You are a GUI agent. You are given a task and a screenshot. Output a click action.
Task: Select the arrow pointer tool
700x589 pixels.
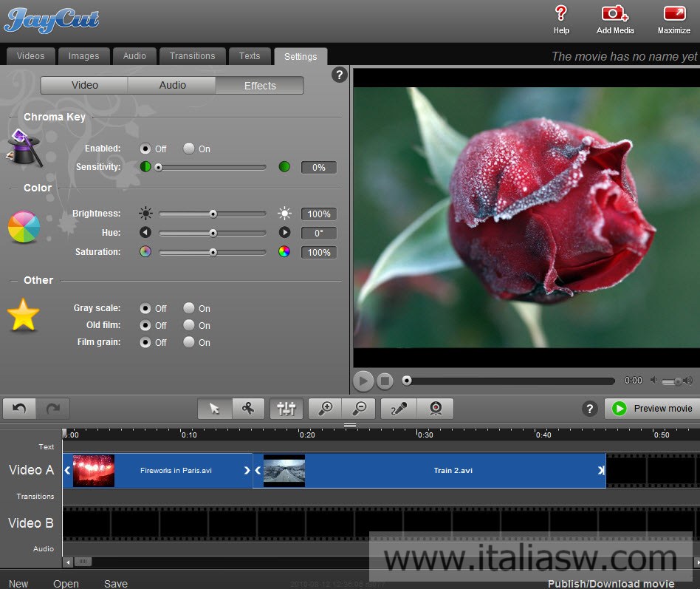click(x=215, y=409)
